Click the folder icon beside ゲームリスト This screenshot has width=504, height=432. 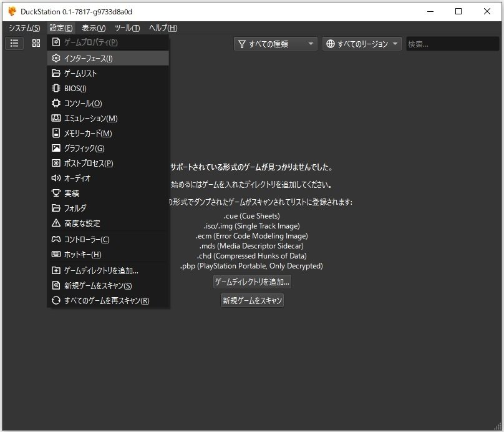[56, 73]
